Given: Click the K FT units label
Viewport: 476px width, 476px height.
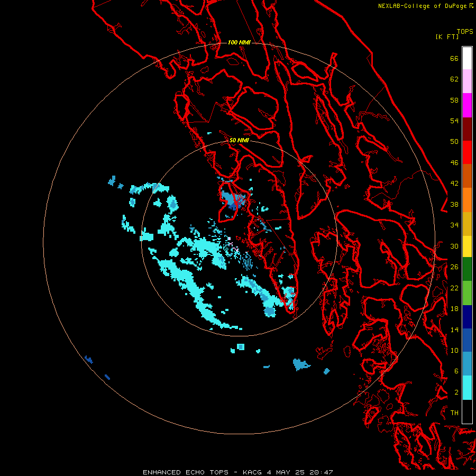Looking at the screenshot, I should point(447,36).
